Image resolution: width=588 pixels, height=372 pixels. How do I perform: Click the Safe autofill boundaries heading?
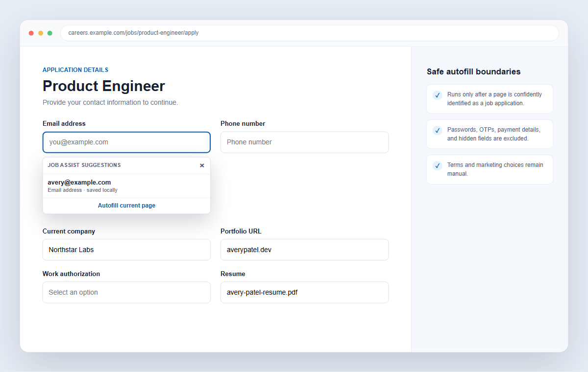click(x=473, y=71)
